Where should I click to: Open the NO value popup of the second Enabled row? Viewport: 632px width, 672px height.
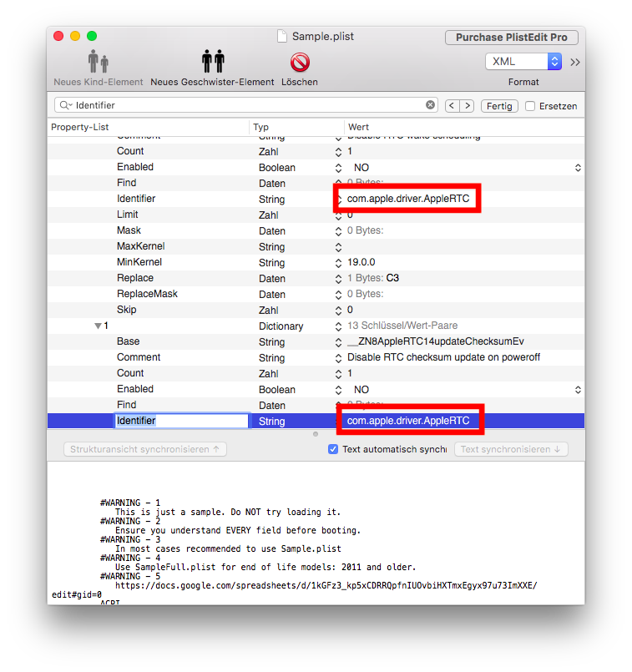(x=578, y=390)
